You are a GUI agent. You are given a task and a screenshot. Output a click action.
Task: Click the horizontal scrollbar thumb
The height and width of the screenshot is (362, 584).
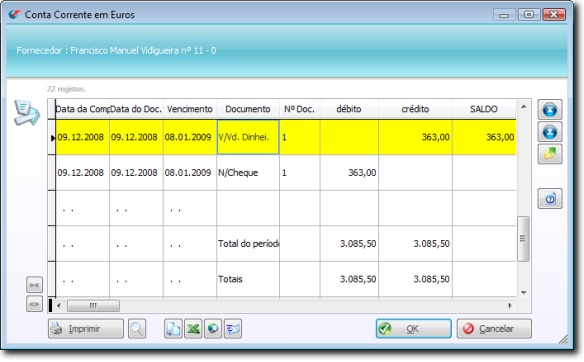[93, 306]
